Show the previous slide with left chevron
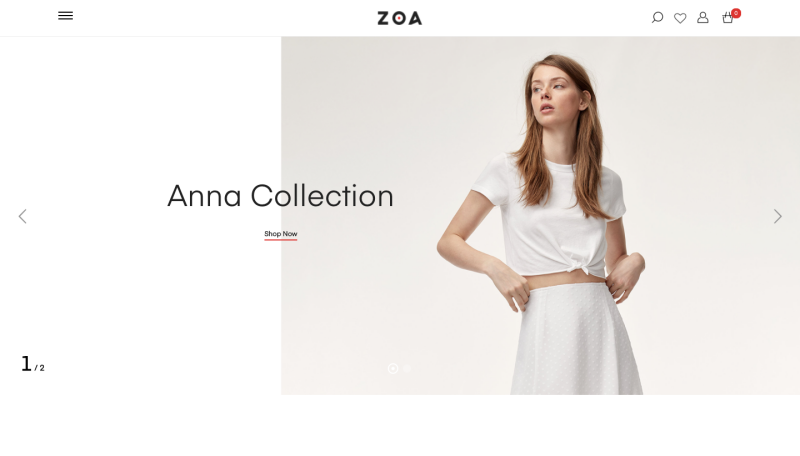Screen dimensions: 800x456 click(22, 216)
